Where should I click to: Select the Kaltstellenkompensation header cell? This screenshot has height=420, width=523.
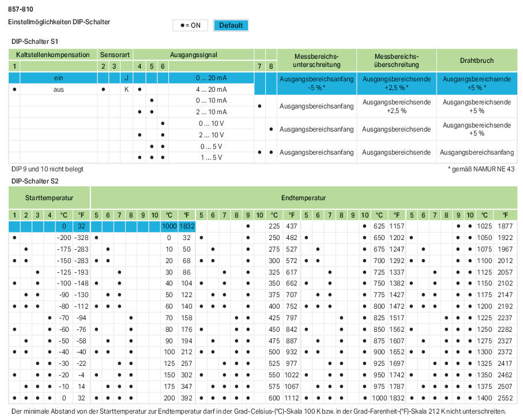coord(52,55)
